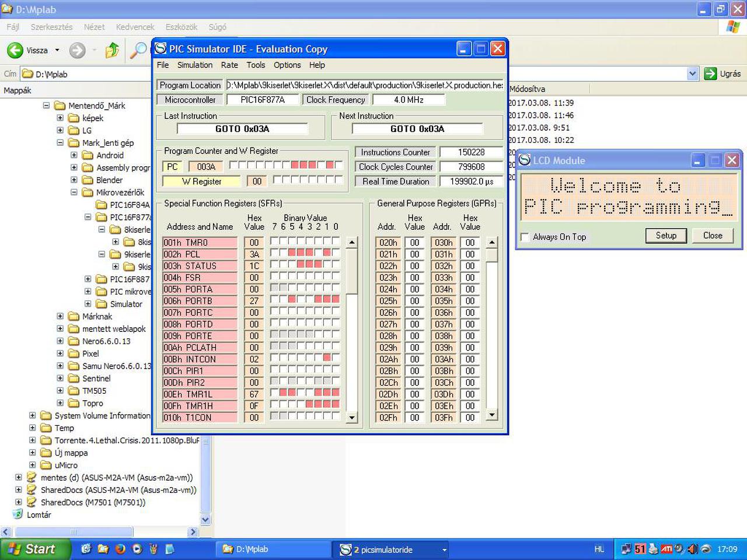Viewport: 747px width, 560px height.
Task: Click the green Vissza back arrow icon
Action: 15,51
